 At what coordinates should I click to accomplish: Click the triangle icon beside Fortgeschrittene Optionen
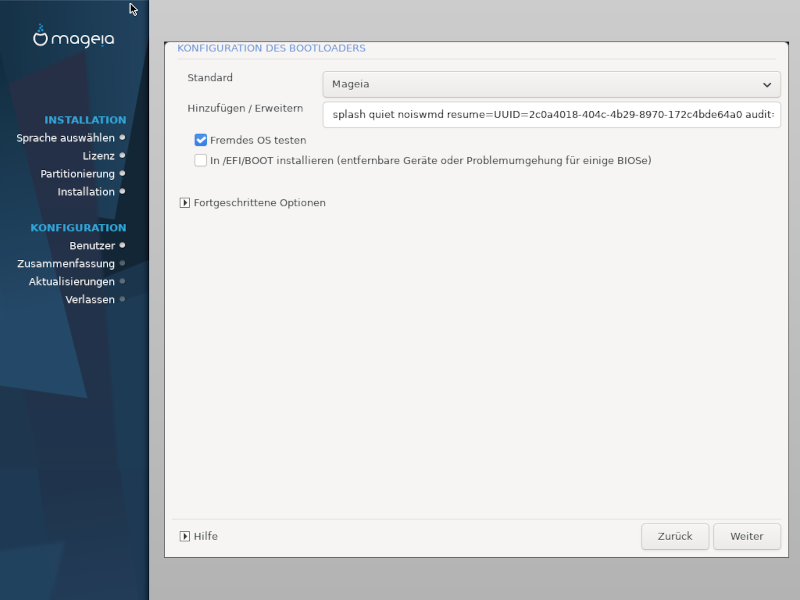pos(185,203)
